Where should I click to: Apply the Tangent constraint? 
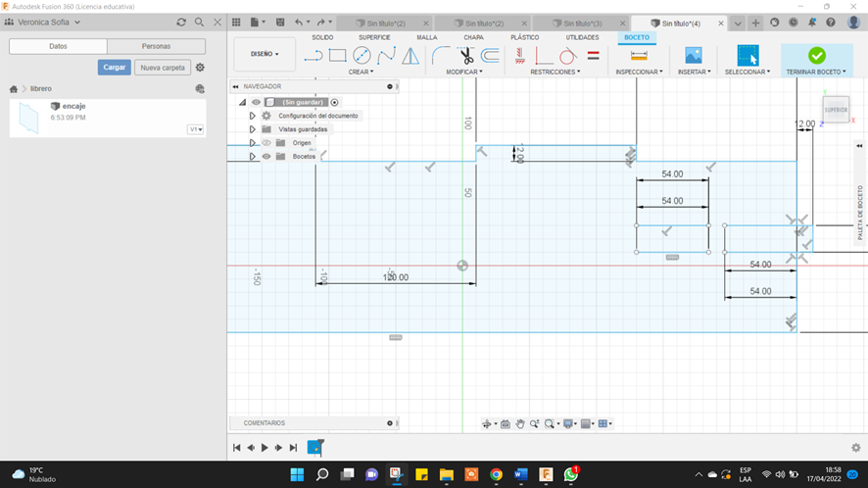[567, 56]
